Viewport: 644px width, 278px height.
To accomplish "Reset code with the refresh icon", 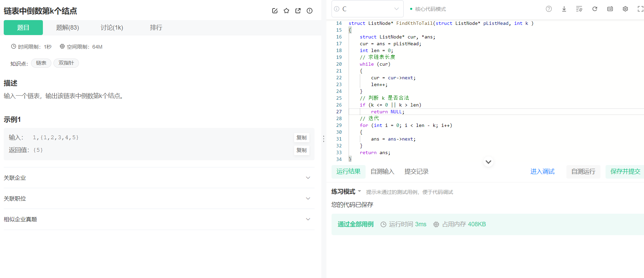I will click(x=595, y=9).
